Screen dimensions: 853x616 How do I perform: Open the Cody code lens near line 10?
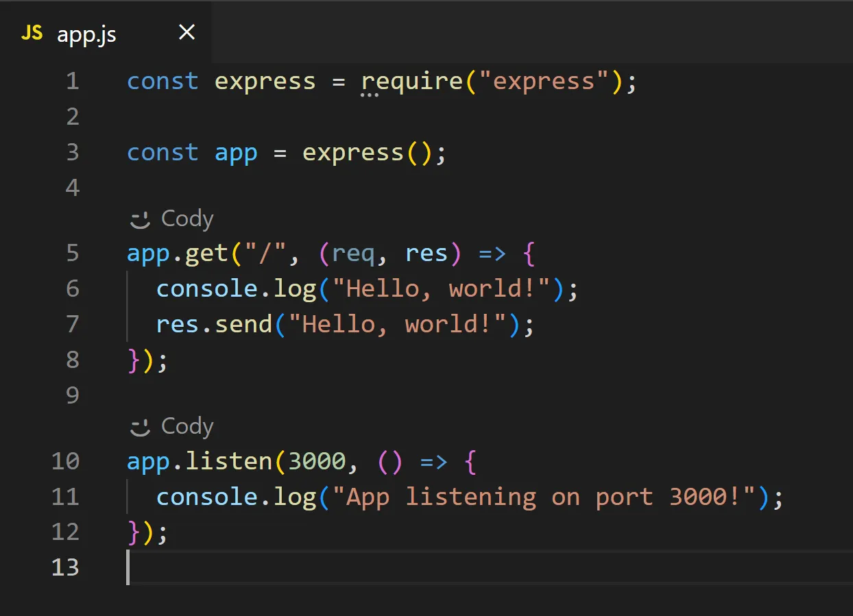[x=170, y=426]
